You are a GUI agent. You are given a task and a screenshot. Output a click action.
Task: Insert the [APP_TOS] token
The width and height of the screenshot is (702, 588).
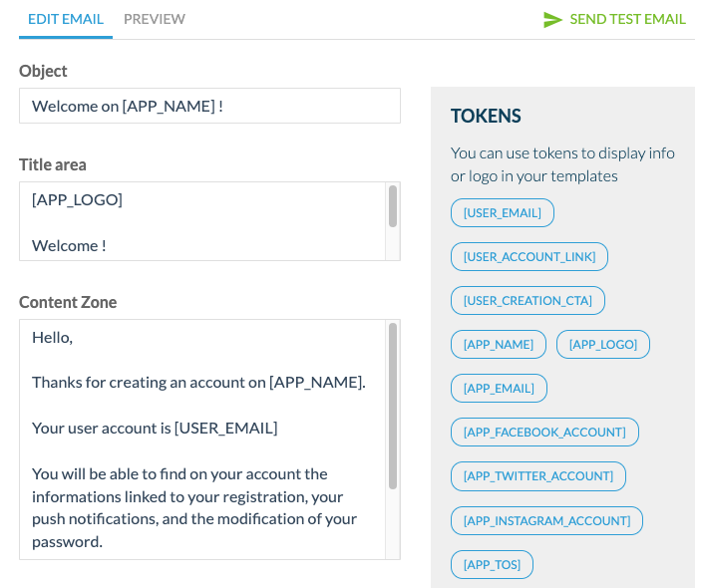492,564
